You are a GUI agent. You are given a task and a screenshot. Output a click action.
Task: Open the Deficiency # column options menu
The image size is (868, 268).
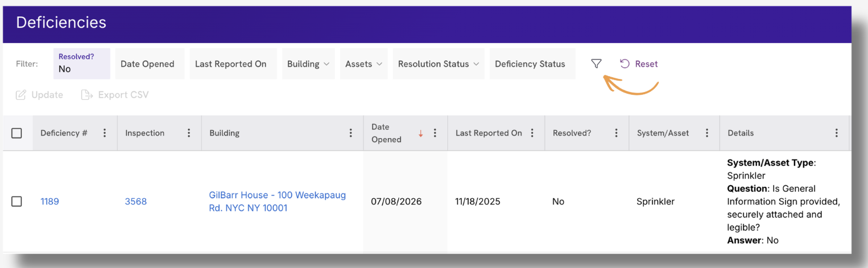(x=105, y=133)
